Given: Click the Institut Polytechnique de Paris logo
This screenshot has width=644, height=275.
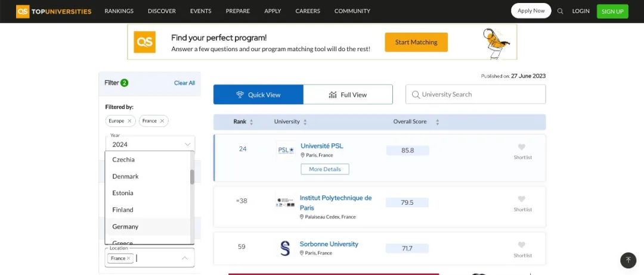Looking at the screenshot, I should tap(286, 202).
